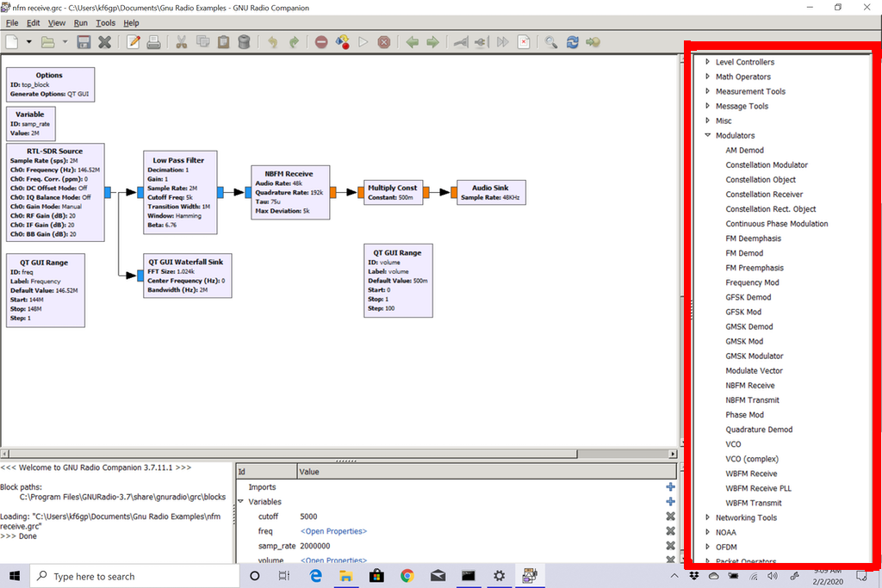The image size is (882, 588).
Task: Collapse the Variables section in variable editor
Action: tap(241, 501)
